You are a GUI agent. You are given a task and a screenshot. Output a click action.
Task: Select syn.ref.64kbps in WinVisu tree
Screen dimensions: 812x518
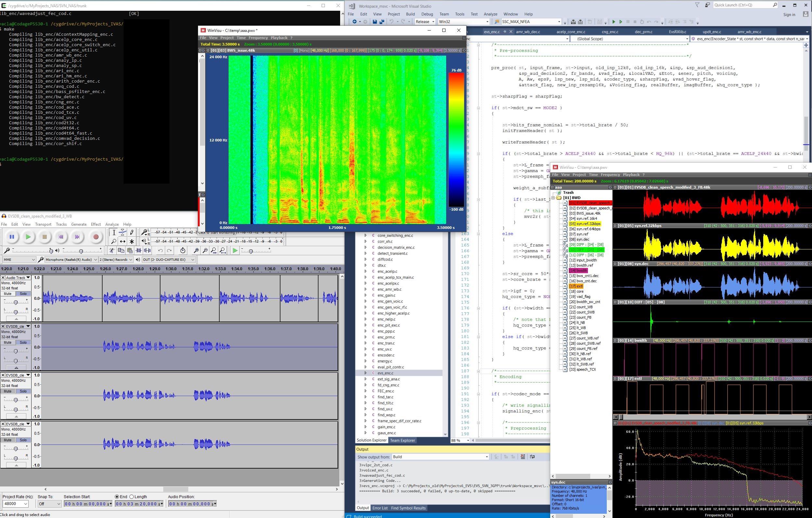click(585, 229)
